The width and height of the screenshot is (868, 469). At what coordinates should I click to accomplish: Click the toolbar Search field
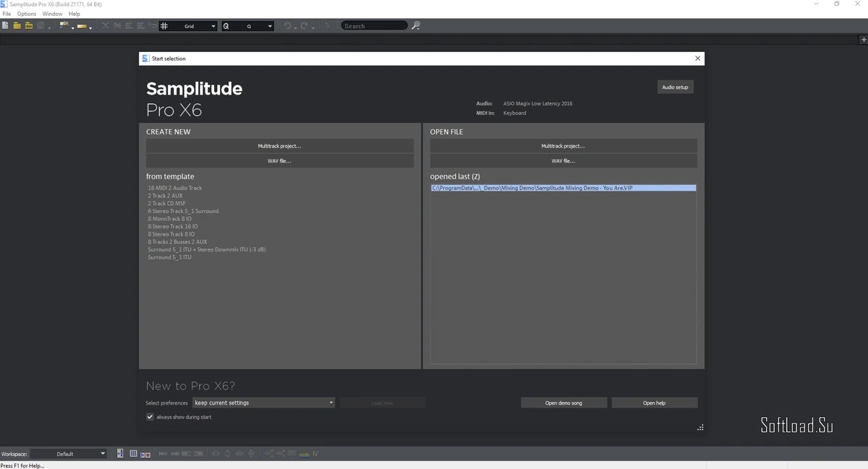pos(374,26)
